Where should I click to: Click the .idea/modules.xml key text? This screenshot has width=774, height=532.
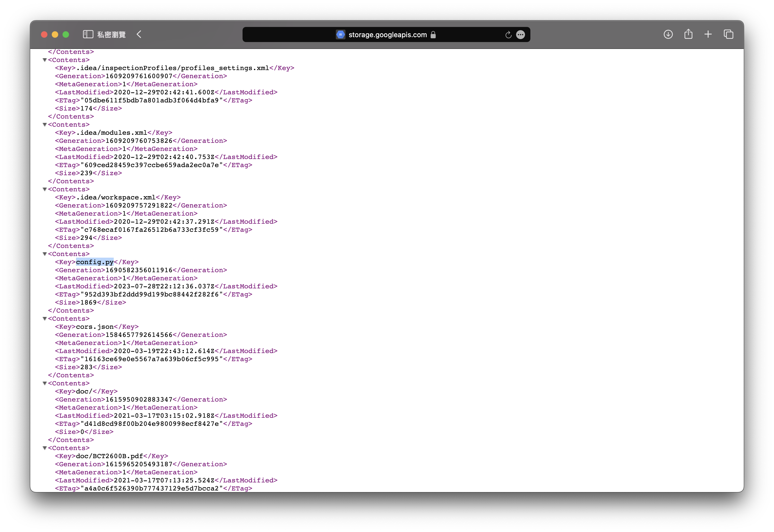coord(112,133)
